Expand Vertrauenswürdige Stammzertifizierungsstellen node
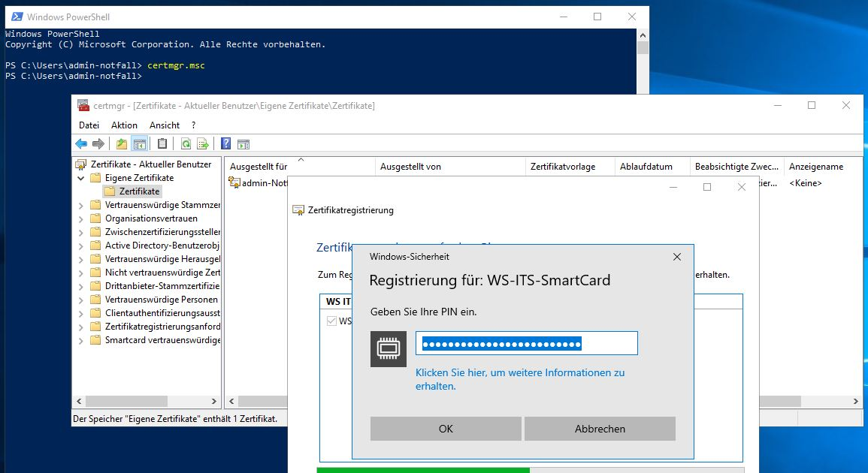This screenshot has width=868, height=473. point(81,205)
